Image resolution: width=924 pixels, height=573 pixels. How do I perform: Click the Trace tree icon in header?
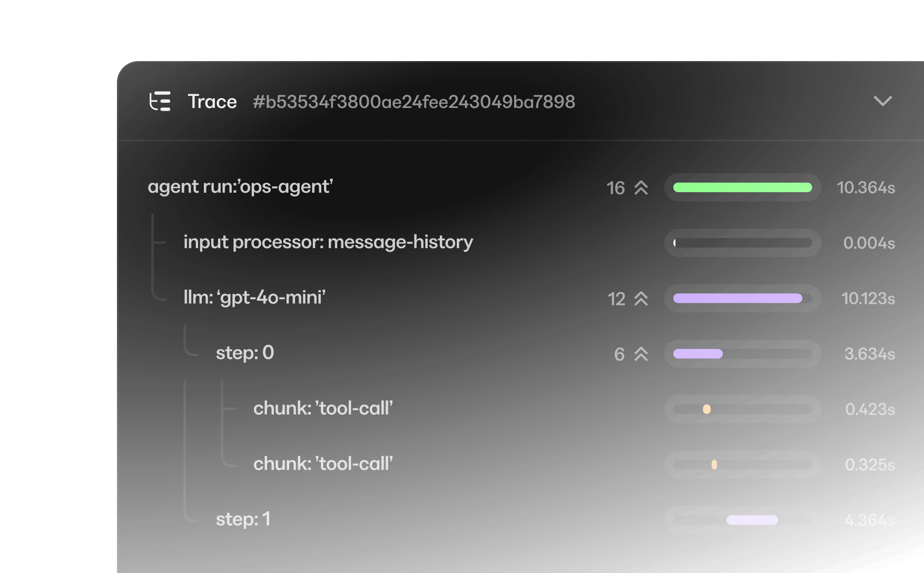point(160,101)
